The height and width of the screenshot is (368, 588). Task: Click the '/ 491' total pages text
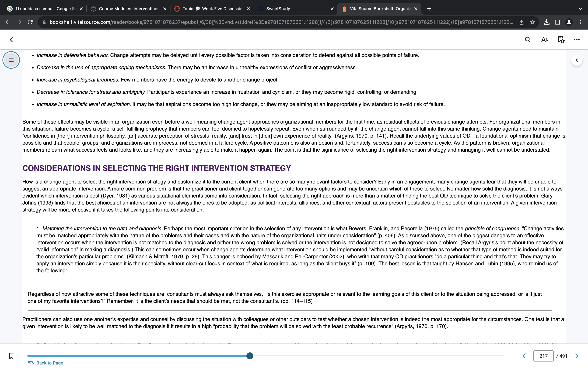pyautogui.click(x=562, y=356)
